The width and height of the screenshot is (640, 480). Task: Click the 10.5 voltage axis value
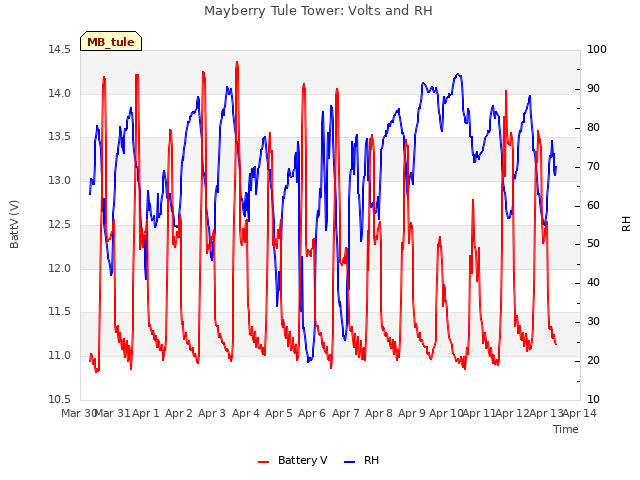[60, 399]
